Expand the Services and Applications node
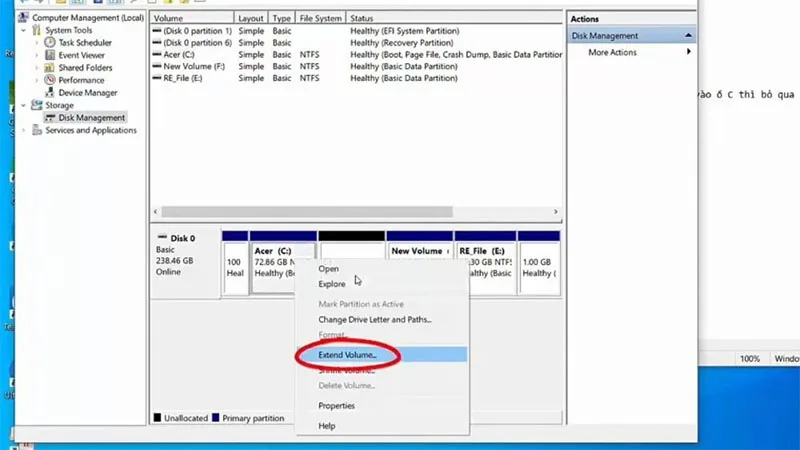 23,130
